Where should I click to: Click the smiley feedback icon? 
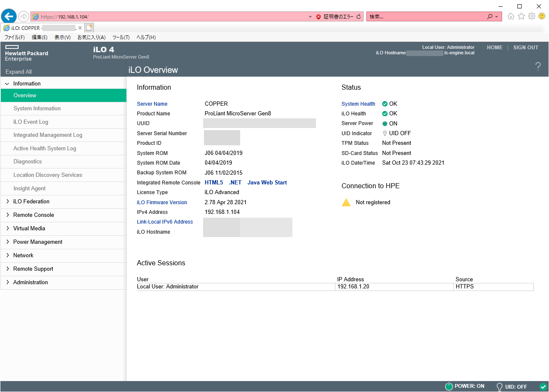pyautogui.click(x=542, y=16)
